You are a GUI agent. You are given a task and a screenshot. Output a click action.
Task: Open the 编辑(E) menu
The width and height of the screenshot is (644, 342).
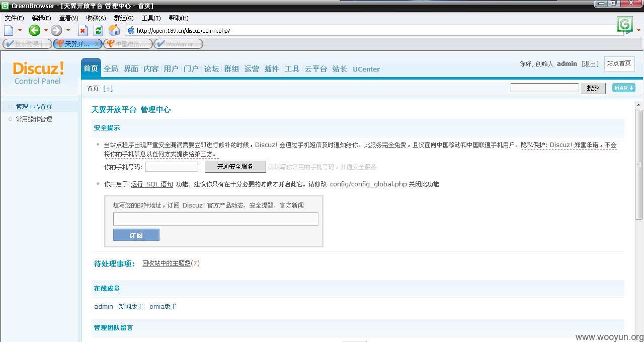[x=41, y=18]
